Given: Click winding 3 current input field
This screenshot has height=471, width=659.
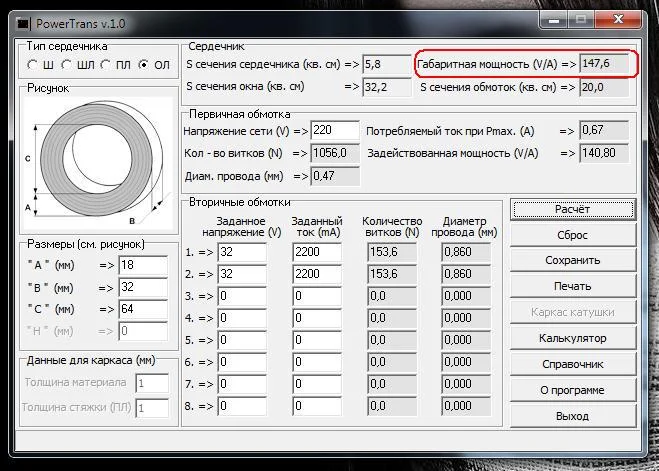Looking at the screenshot, I should (317, 296).
